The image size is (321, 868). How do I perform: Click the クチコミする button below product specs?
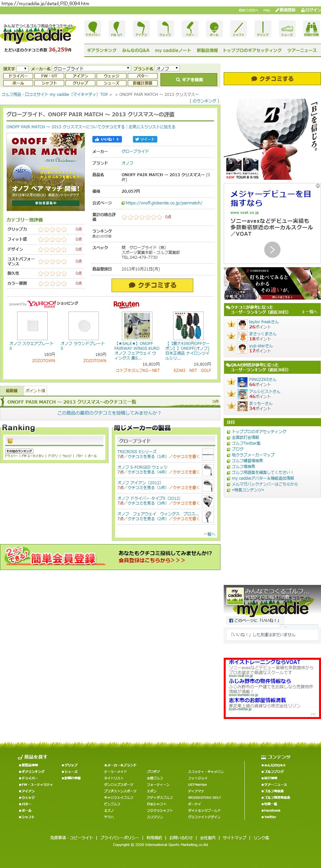tap(152, 285)
